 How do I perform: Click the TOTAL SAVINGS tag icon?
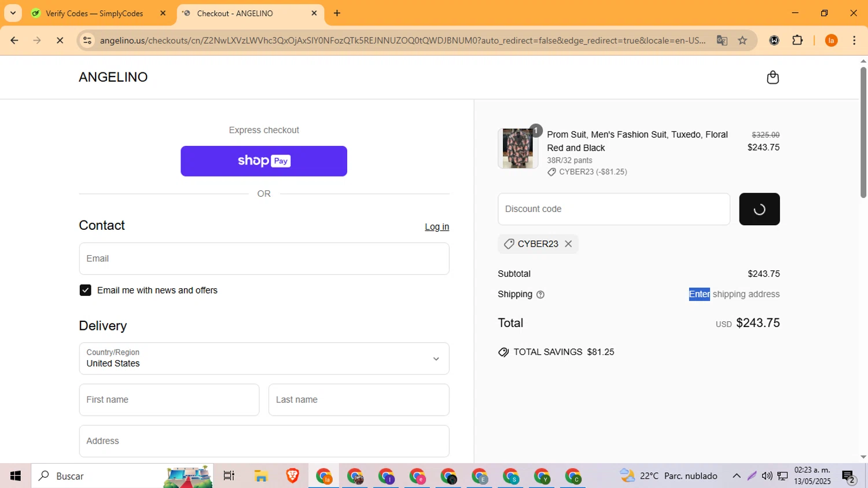[503, 352]
